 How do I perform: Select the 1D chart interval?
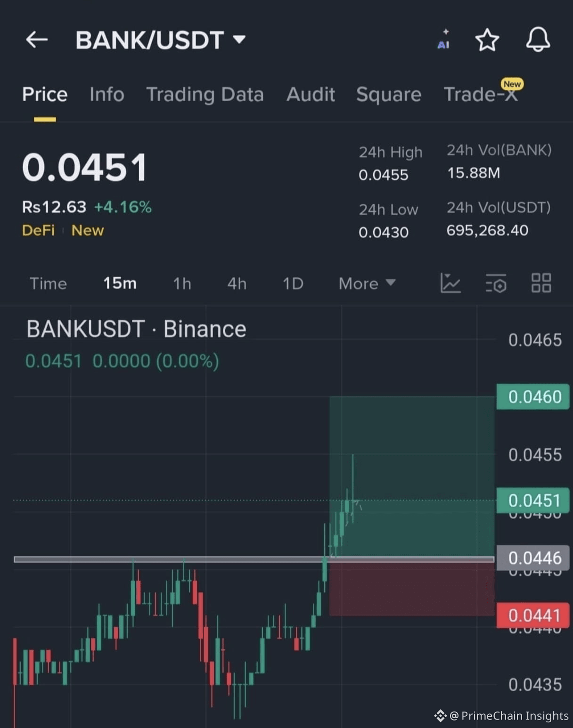pyautogui.click(x=293, y=283)
